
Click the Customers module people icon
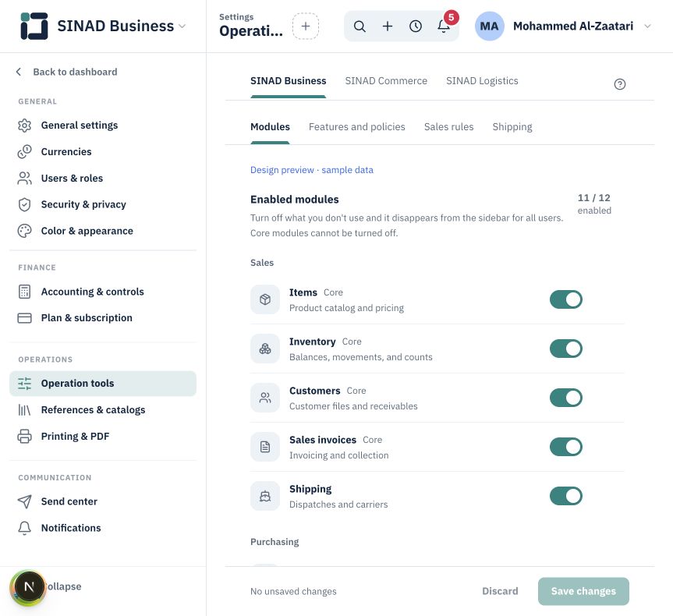pos(265,398)
